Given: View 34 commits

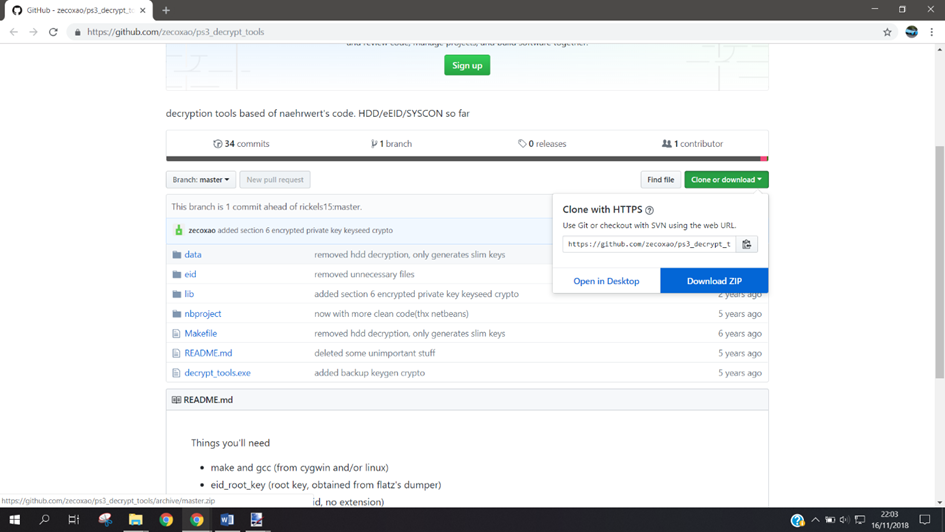Looking at the screenshot, I should pos(241,143).
